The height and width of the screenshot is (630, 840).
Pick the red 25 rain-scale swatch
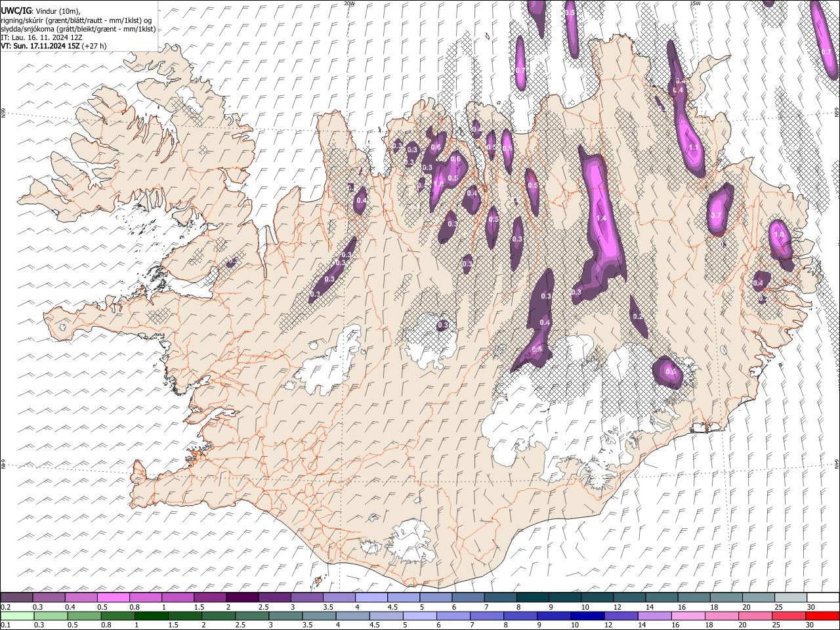pos(788,616)
